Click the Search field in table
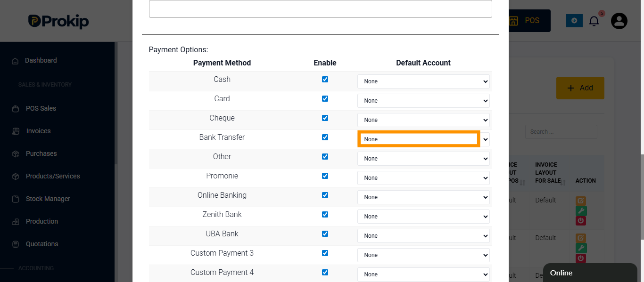This screenshot has height=282, width=644. pos(561,132)
